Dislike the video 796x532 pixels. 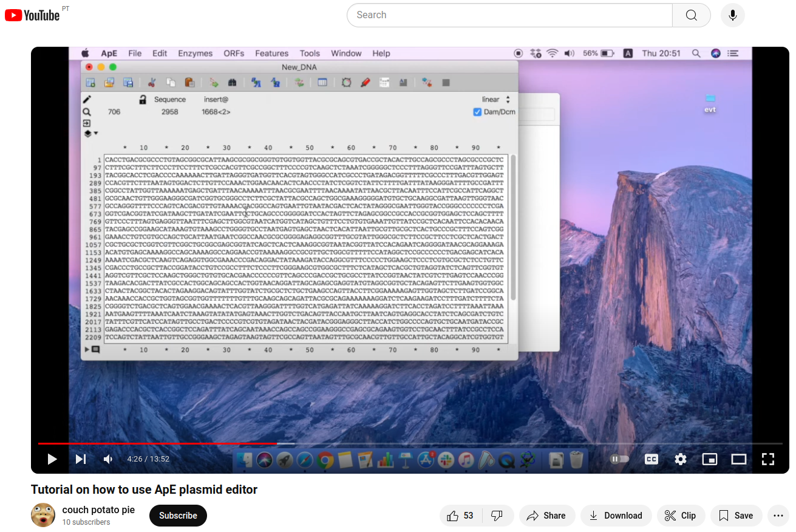coord(497,516)
